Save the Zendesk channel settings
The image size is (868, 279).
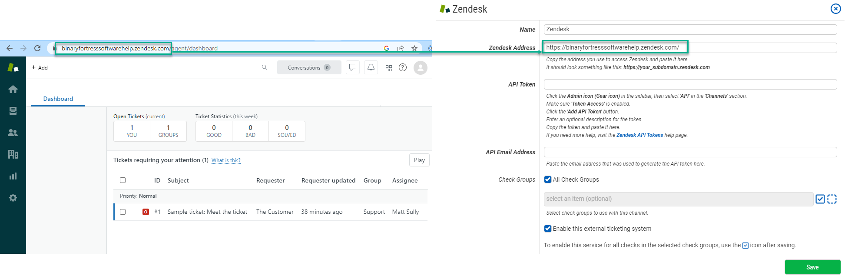pos(812,267)
